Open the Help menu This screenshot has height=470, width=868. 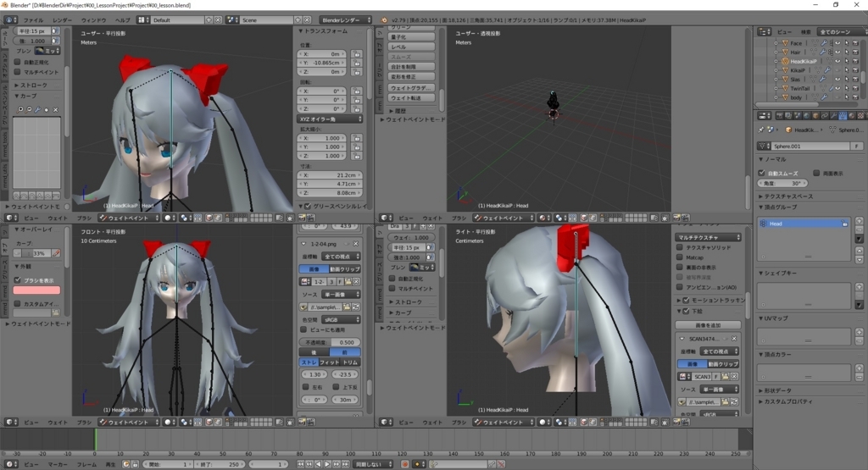122,20
